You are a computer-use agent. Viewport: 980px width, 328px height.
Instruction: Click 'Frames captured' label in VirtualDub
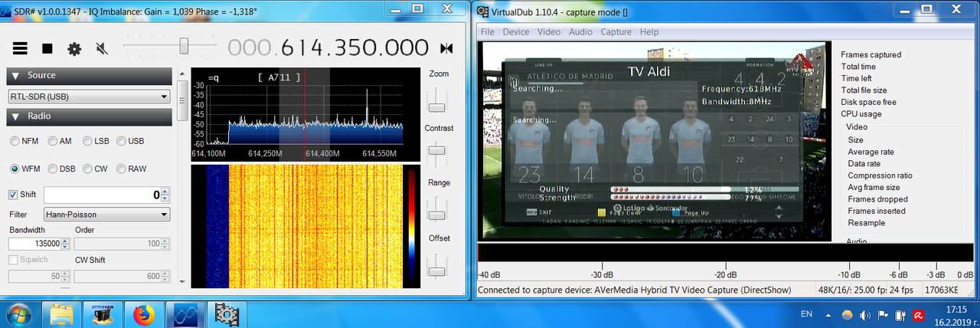[871, 54]
